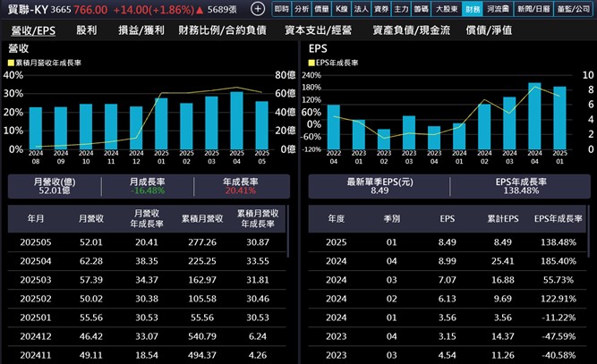Open the 籌碼 tab

[421, 9]
